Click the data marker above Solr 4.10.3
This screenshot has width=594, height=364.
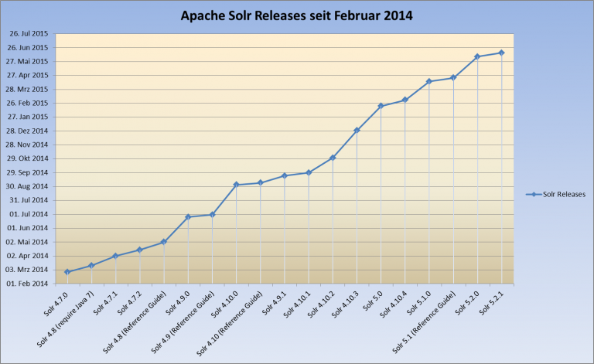[x=357, y=131]
